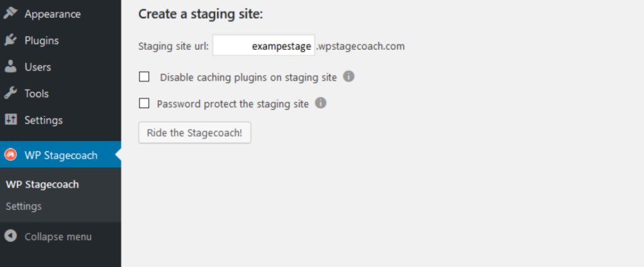Tick the Password protect staging site checkbox
644x267 pixels.
click(x=144, y=103)
